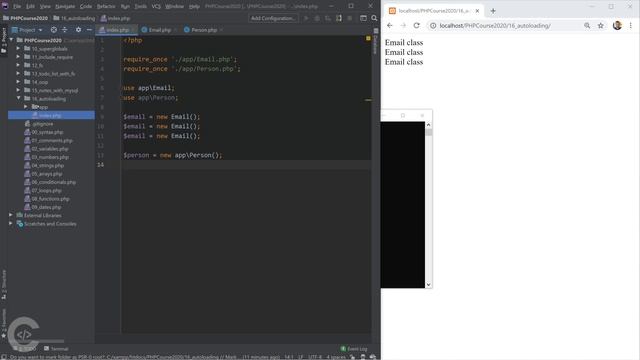
Task: Reload the localhost page in Chrome
Action: pyautogui.click(x=416, y=25)
